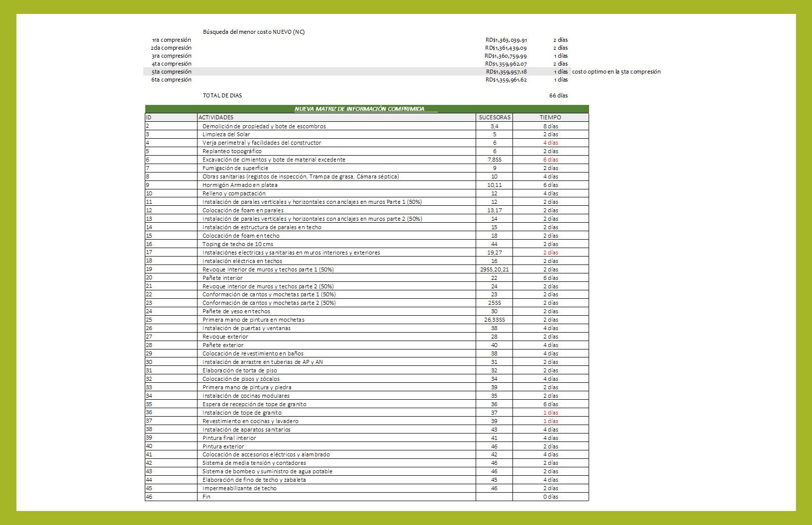Select 'Instalación de puertas y ventanas' cell
The image size is (812, 525).
click(x=336, y=328)
